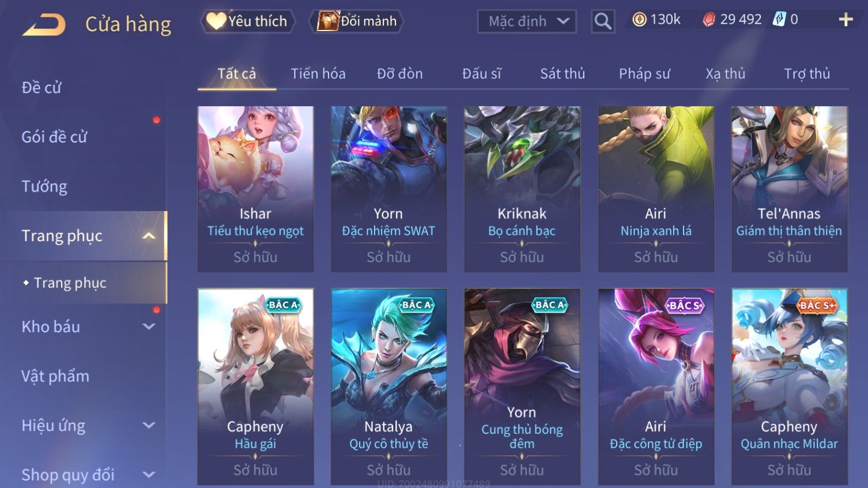Click the red ruby 29 492 icon

[709, 20]
